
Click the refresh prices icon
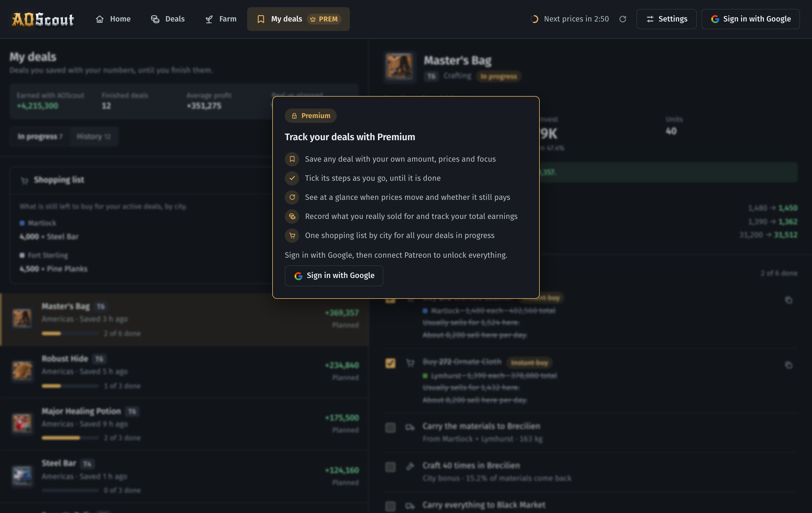(622, 19)
